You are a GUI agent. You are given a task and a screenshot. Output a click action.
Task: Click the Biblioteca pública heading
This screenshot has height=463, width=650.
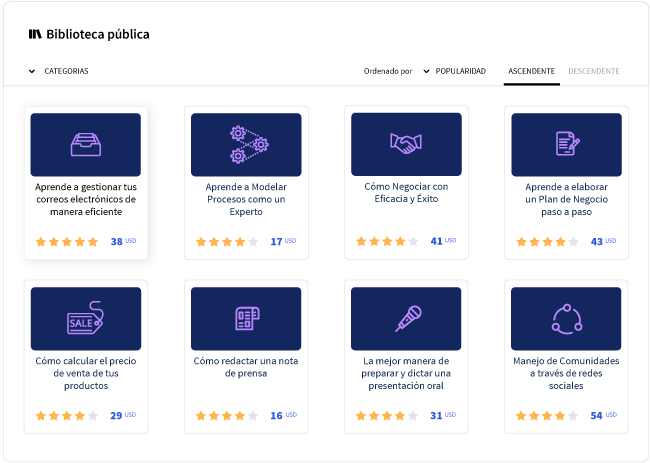[x=98, y=34]
